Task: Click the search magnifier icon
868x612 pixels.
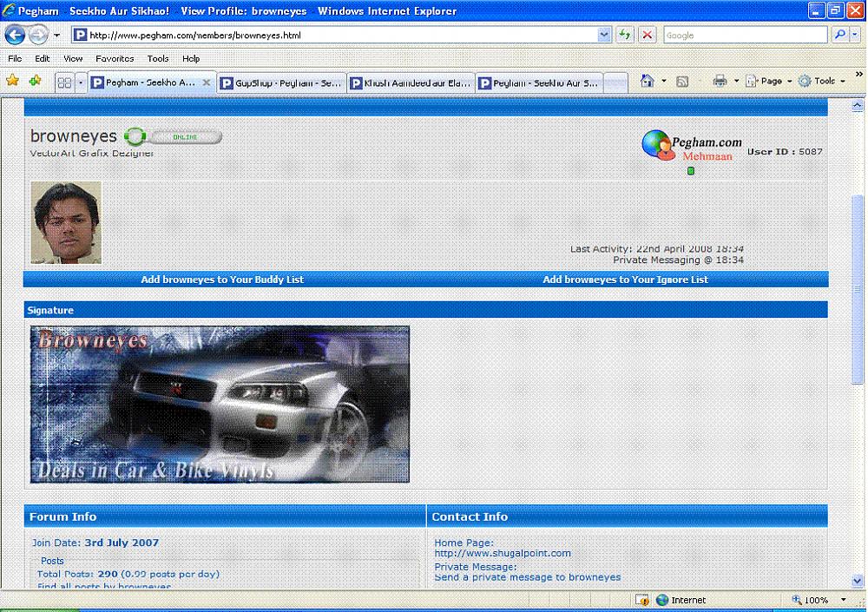Action: point(839,35)
